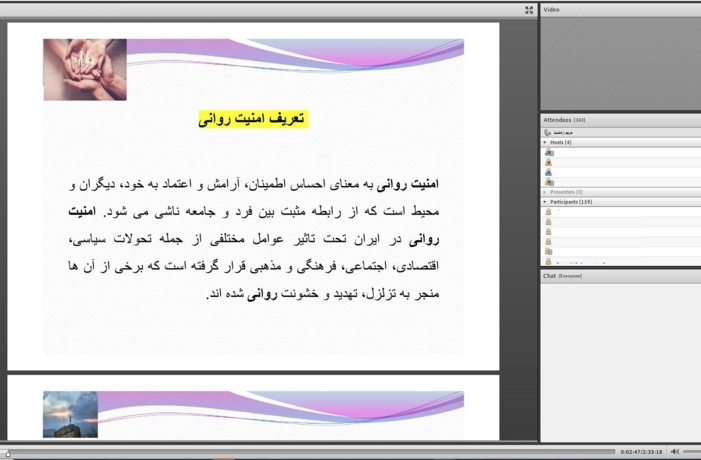Select the plain yellow host icon in Hosts list
The height and width of the screenshot is (460, 701).
point(549,162)
